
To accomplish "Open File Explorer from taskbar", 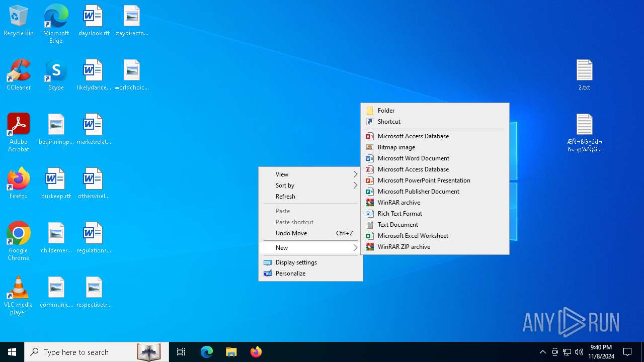I will point(231,352).
